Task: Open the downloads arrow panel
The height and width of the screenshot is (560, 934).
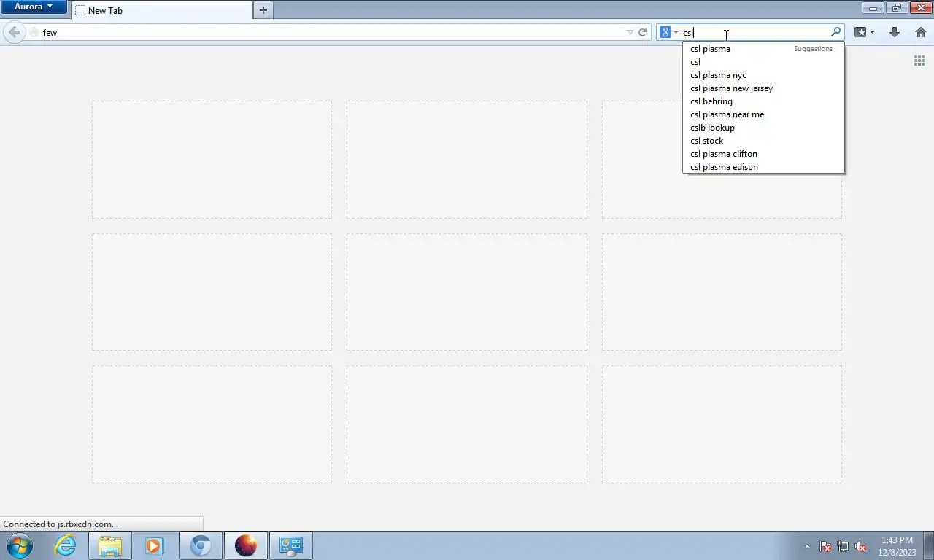Action: coord(895,32)
